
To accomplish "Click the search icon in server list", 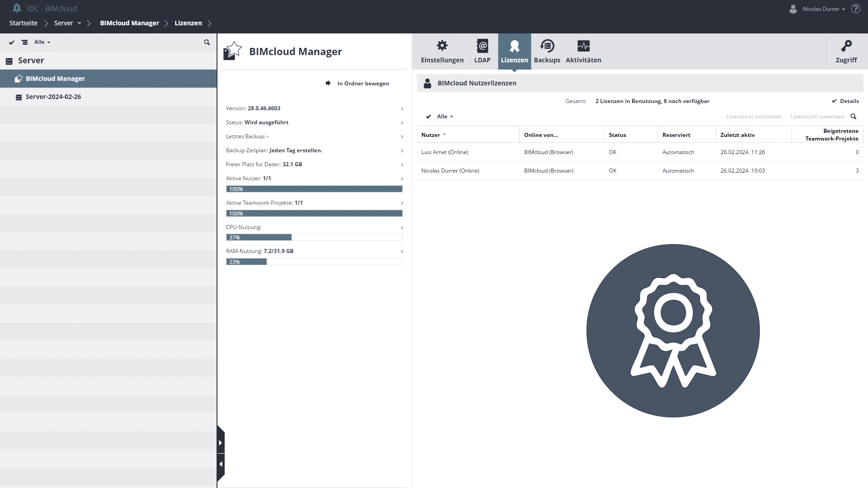I will 207,42.
